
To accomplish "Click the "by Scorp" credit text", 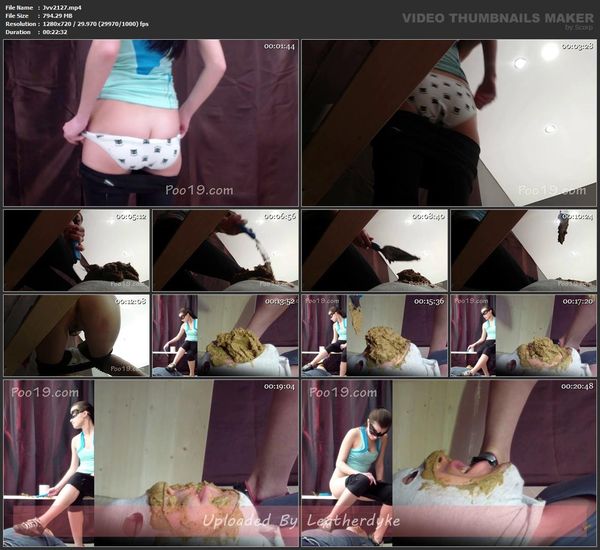I will [x=578, y=28].
